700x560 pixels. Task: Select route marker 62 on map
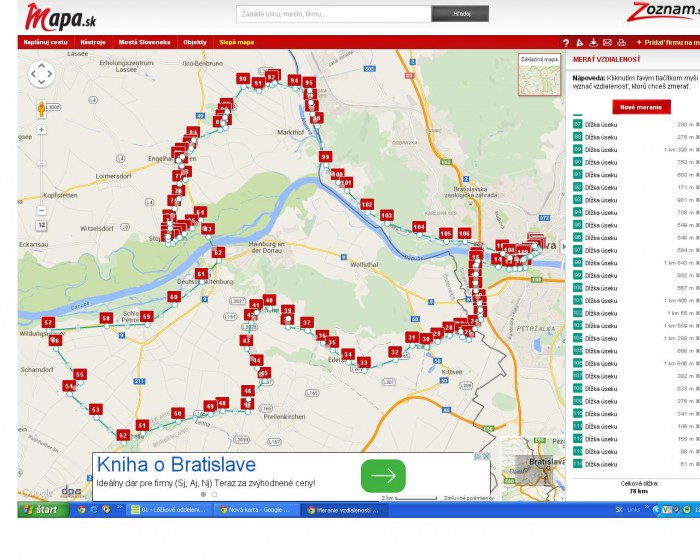(218, 252)
